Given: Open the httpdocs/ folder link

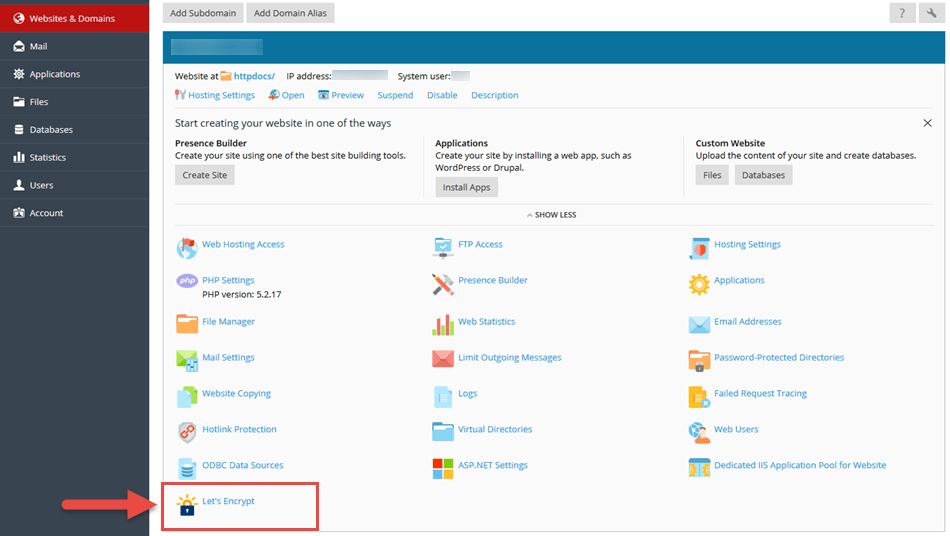Looking at the screenshot, I should pos(254,76).
